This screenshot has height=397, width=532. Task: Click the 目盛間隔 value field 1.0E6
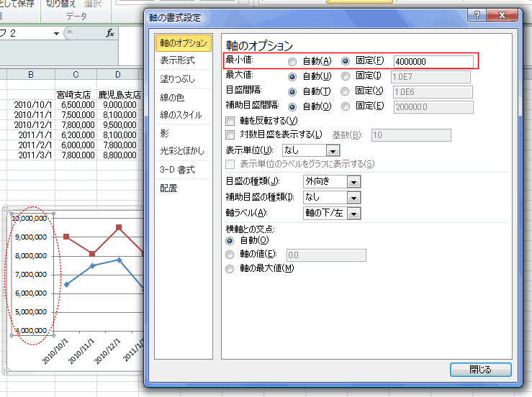click(x=433, y=92)
